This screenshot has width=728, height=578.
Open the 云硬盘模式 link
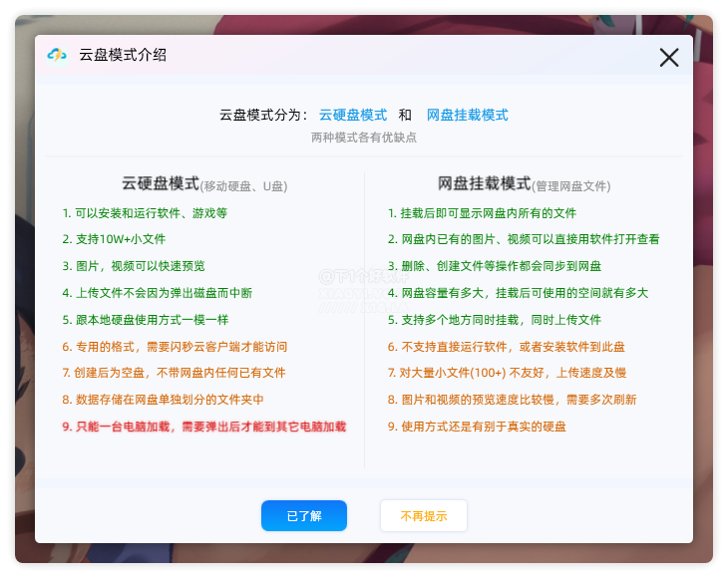tap(353, 115)
